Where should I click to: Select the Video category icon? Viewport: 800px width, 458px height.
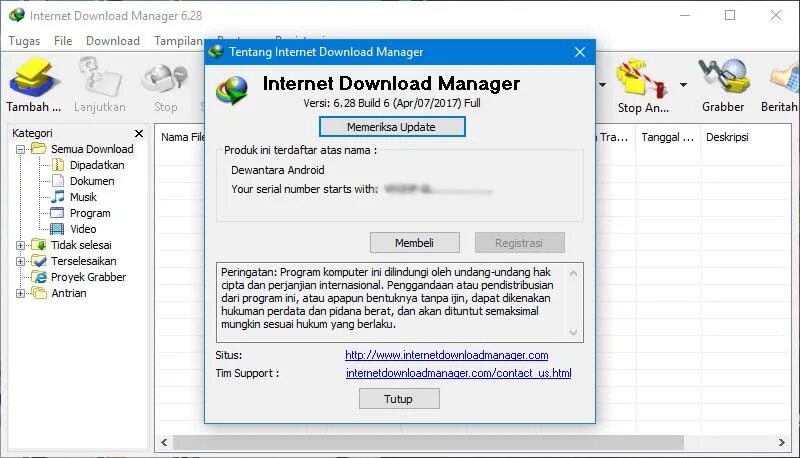pyautogui.click(x=57, y=229)
